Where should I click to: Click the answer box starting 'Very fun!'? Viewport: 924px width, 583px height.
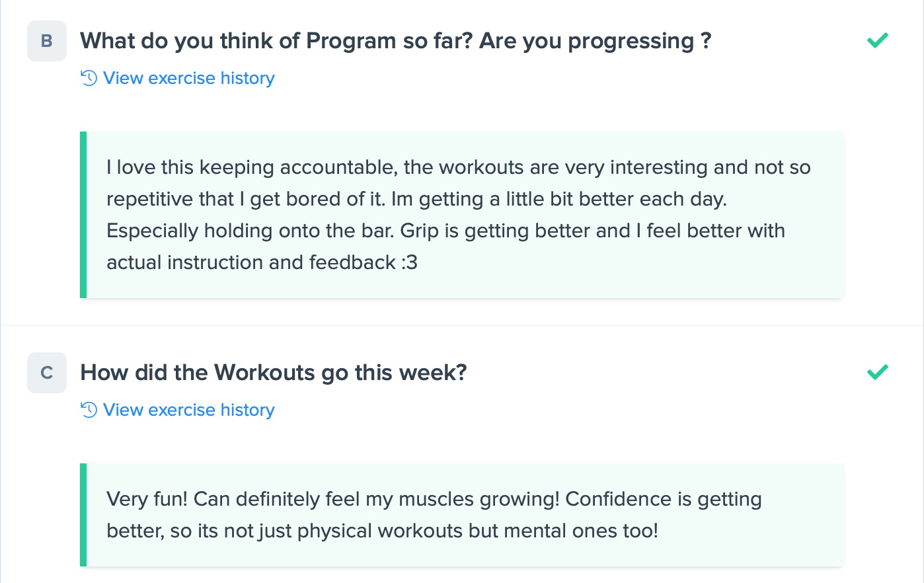462,515
